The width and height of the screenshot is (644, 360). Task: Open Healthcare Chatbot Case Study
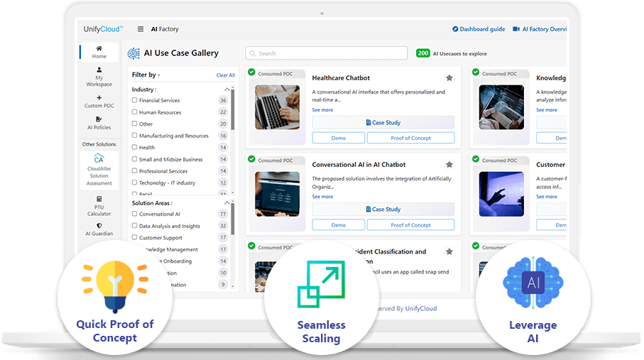pyautogui.click(x=383, y=122)
